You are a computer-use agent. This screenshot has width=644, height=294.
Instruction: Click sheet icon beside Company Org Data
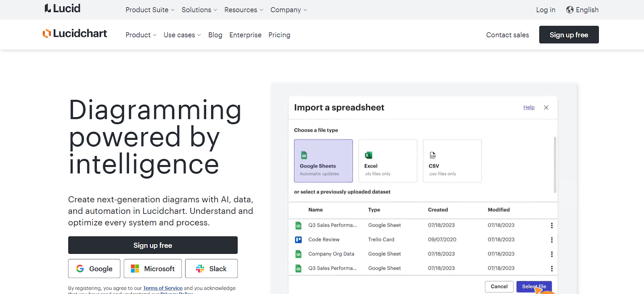pyautogui.click(x=298, y=254)
